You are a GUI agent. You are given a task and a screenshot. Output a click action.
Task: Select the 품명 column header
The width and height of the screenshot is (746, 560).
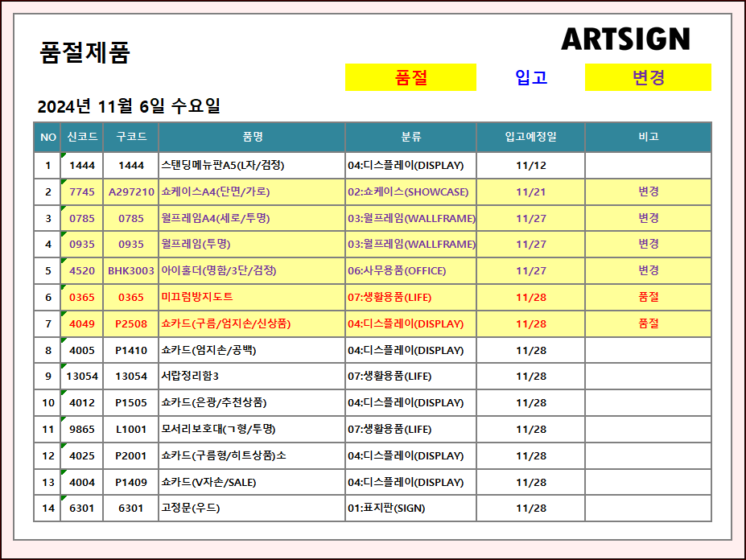[252, 137]
